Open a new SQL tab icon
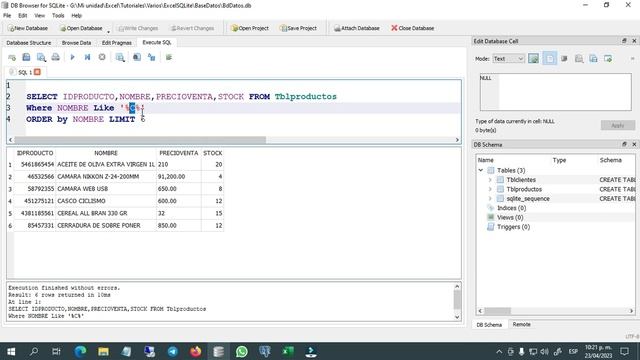Viewport: 640px width, 360px height. (x=12, y=58)
